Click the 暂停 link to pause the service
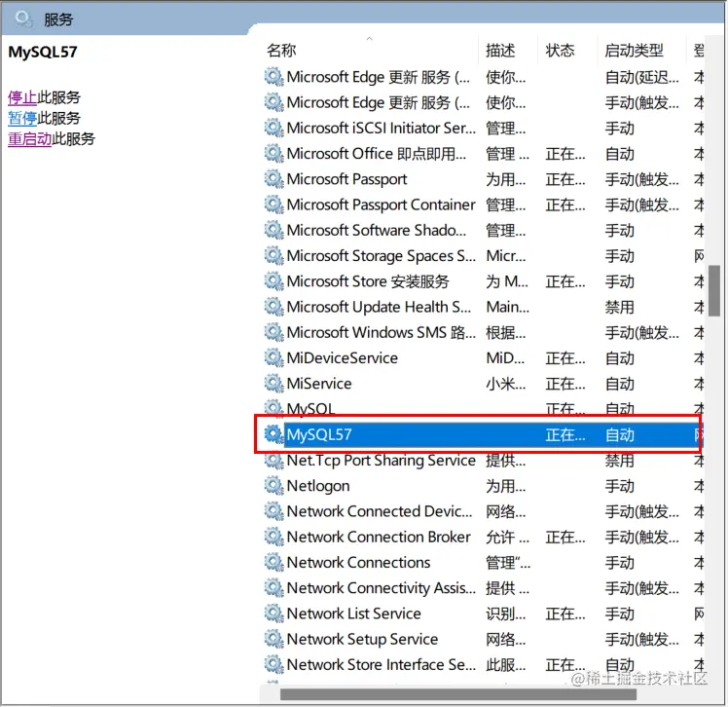Screen dimensions: 728x707 point(22,118)
